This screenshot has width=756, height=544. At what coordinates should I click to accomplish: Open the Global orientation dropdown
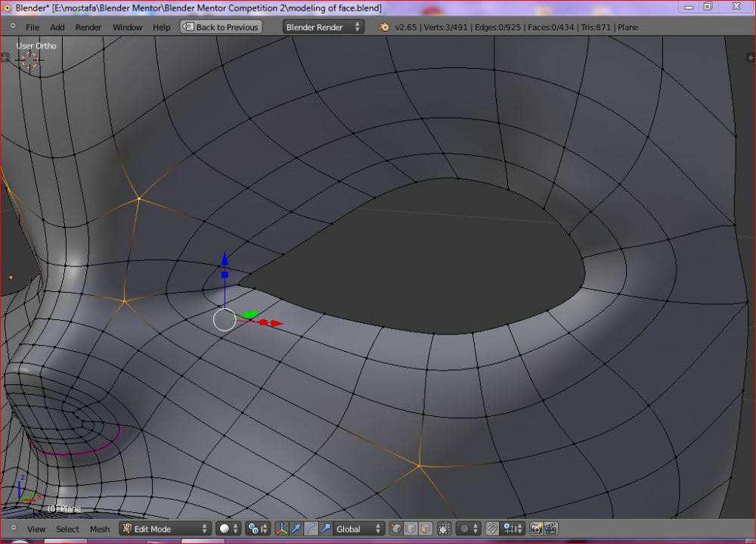tap(359, 529)
